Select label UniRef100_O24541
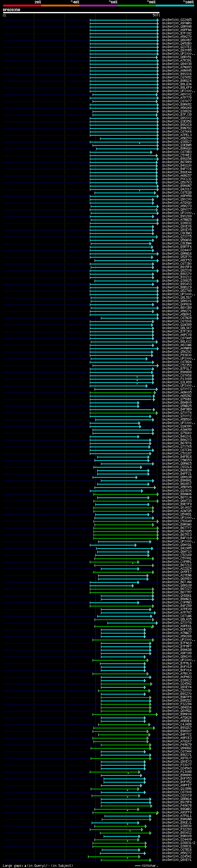This screenshot has width=197, height=868. pos(177,857)
